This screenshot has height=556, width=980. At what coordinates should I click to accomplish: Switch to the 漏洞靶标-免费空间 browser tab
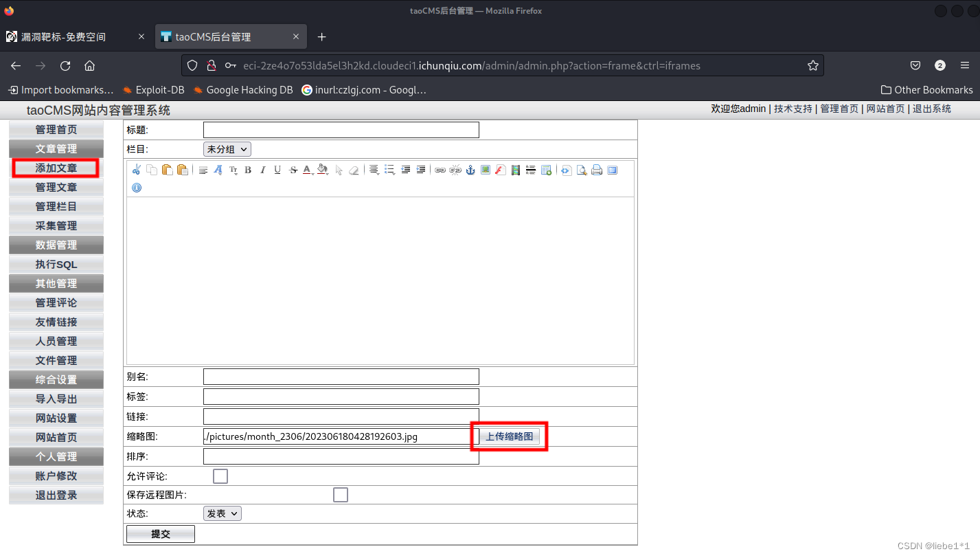coord(76,36)
